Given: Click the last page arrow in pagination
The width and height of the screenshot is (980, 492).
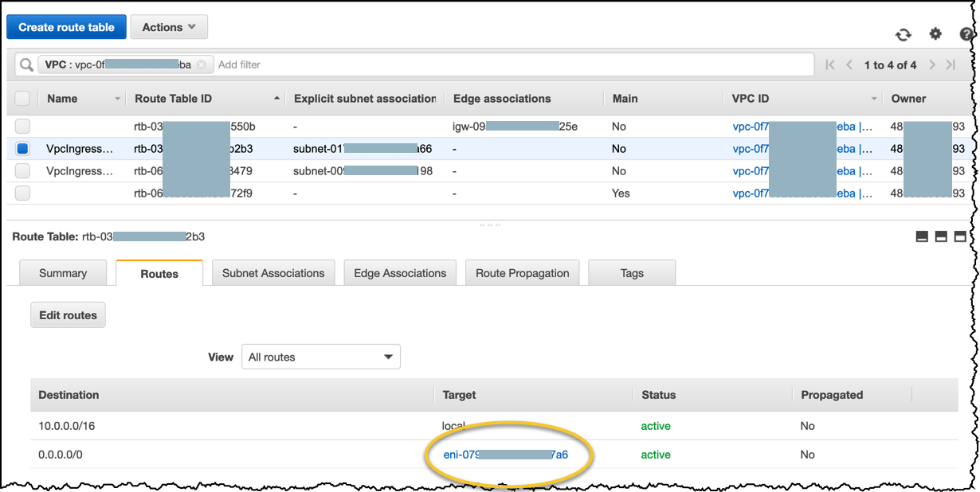Looking at the screenshot, I should [951, 64].
